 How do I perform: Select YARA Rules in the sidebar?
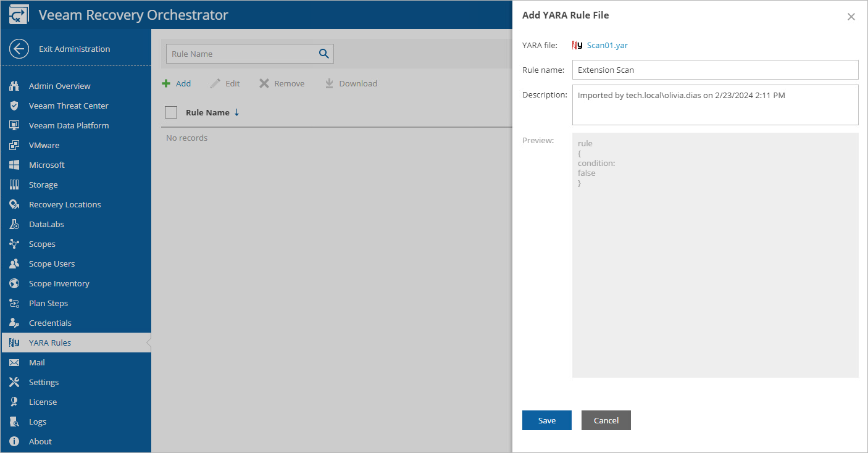76,343
